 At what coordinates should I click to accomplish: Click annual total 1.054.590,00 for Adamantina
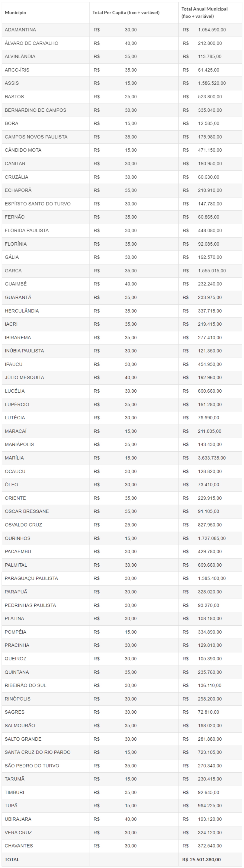click(212, 30)
